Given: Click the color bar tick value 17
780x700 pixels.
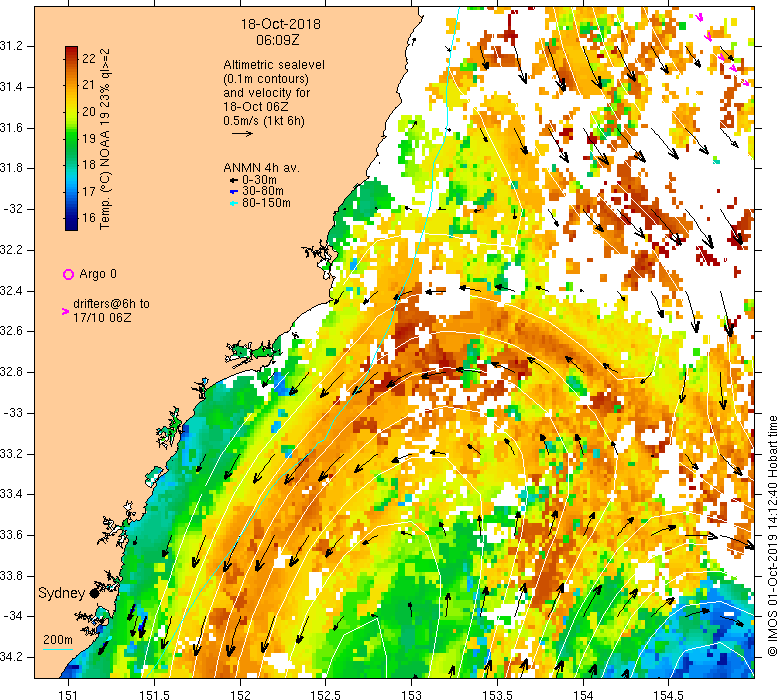Looking at the screenshot, I should coord(89,191).
